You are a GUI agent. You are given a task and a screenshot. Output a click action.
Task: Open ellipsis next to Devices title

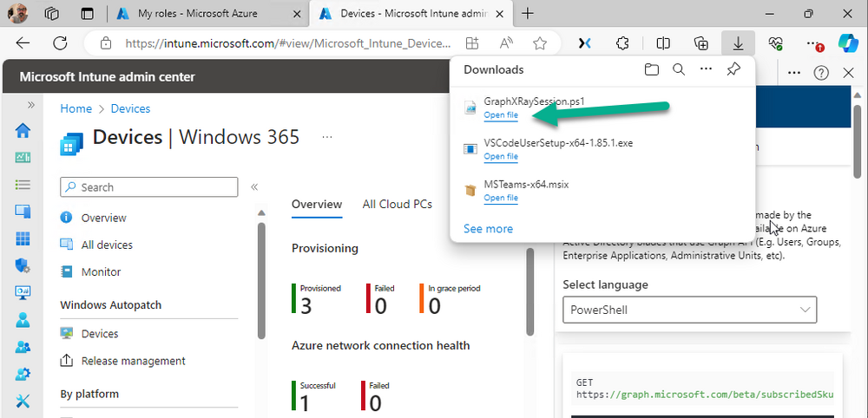pos(327,136)
